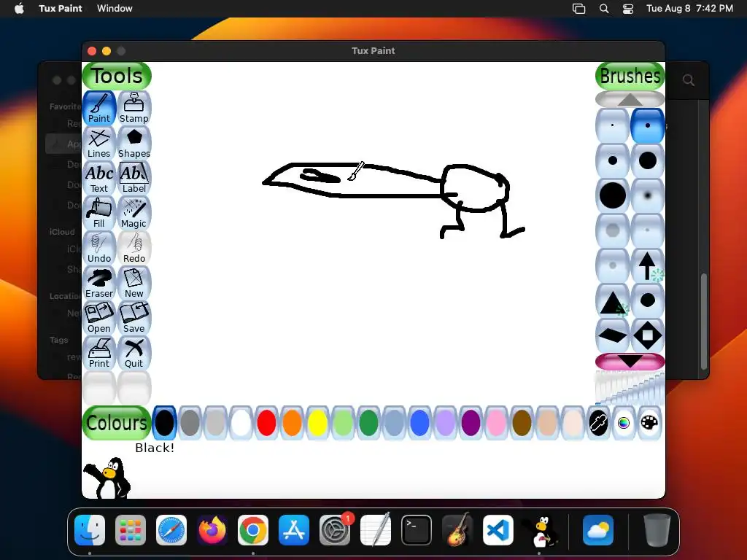Choose the black parallelogram brush
Image resolution: width=747 pixels, height=560 pixels.
pos(613,335)
